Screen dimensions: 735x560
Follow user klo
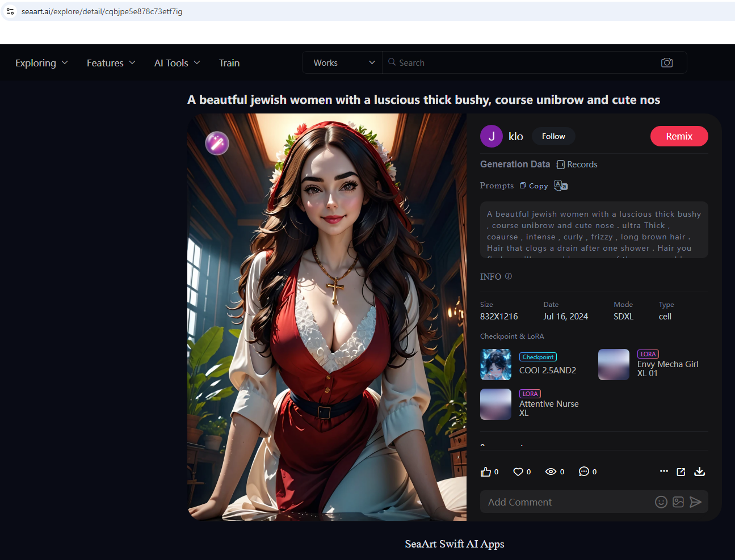pyautogui.click(x=553, y=136)
